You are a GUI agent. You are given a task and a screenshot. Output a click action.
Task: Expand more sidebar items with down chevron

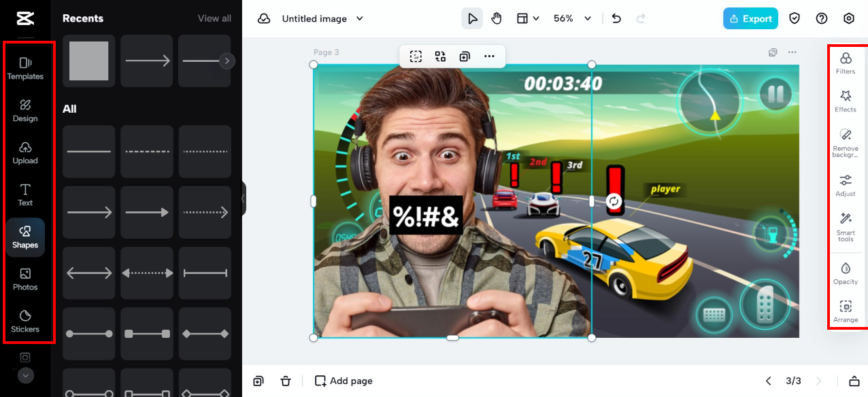[x=26, y=375]
